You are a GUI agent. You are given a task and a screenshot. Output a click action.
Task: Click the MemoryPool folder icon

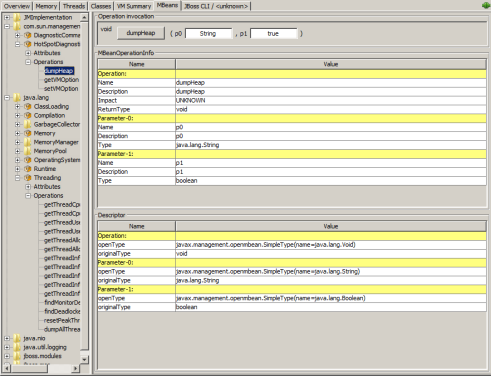(28, 151)
